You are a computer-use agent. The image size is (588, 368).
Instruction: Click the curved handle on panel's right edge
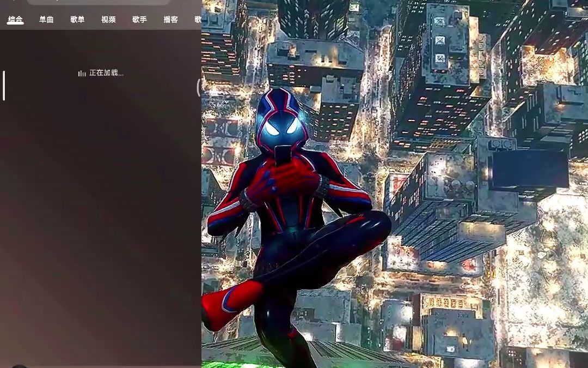[199, 87]
